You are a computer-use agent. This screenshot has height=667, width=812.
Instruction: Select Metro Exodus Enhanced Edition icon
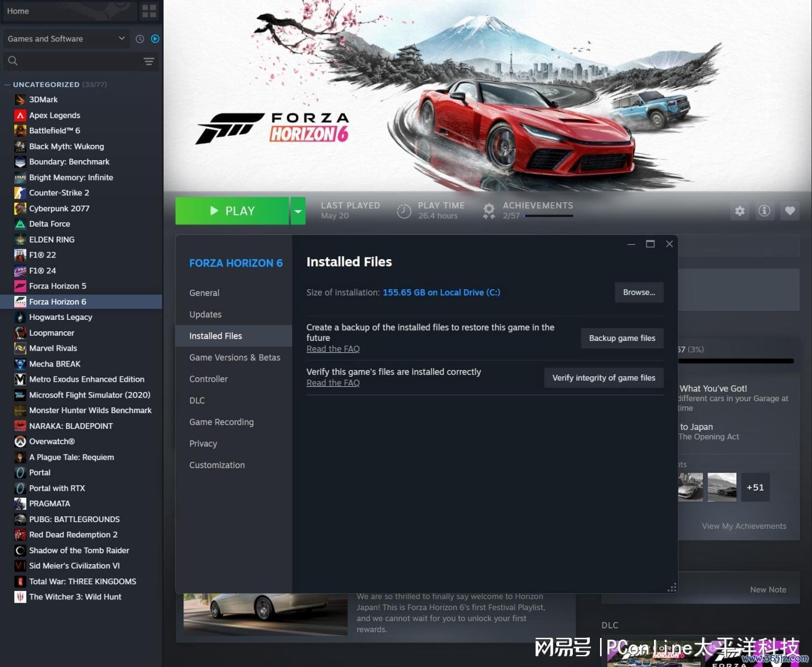(x=20, y=379)
